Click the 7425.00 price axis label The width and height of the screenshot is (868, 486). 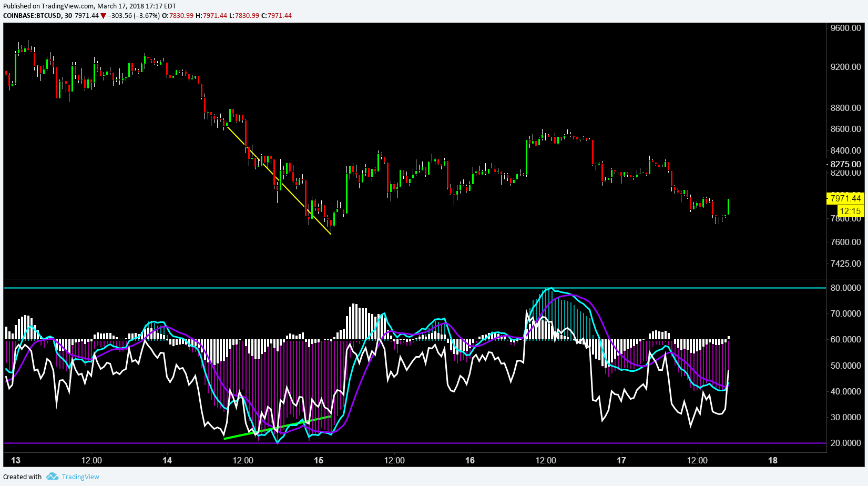click(x=845, y=264)
